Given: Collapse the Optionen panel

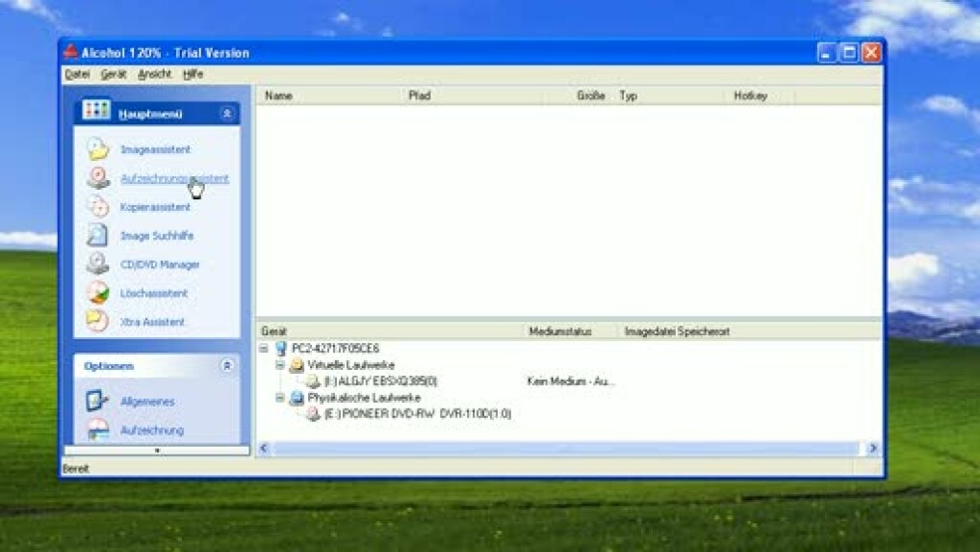Looking at the screenshot, I should point(227,366).
